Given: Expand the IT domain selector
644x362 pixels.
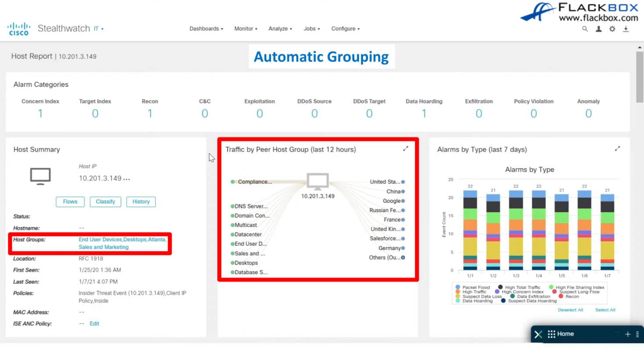Looking at the screenshot, I should (98, 29).
